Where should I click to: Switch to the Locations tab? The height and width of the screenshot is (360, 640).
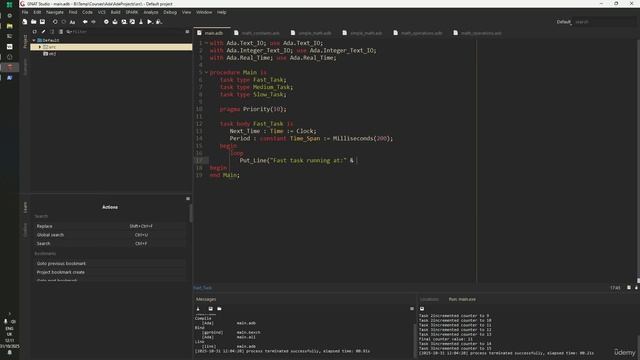[429, 299]
